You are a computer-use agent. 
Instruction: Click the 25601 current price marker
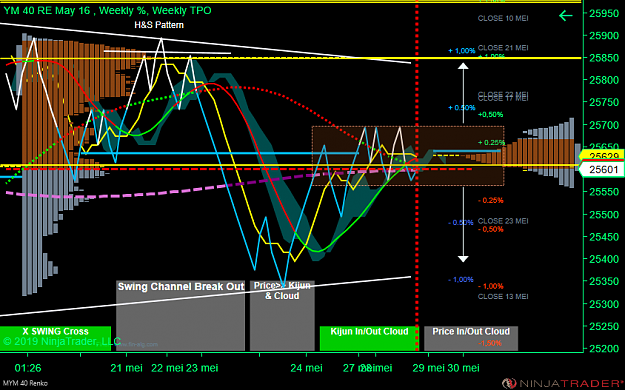(x=601, y=169)
